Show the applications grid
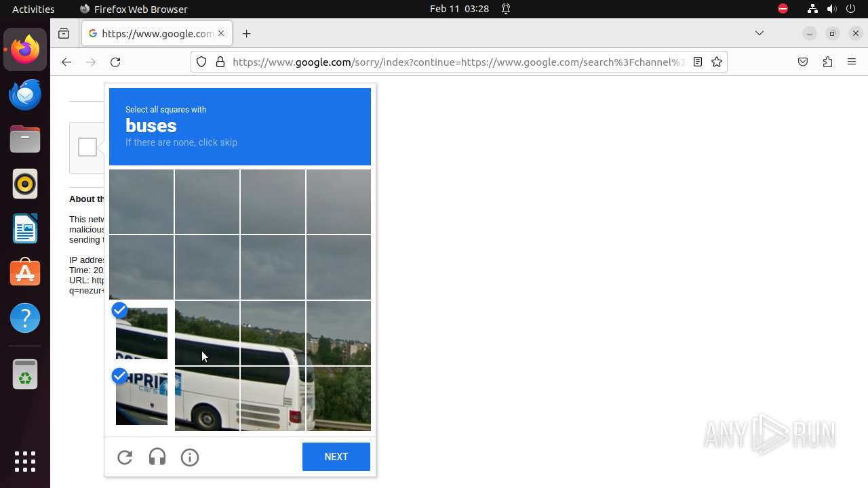Image resolution: width=868 pixels, height=488 pixels. [x=25, y=462]
